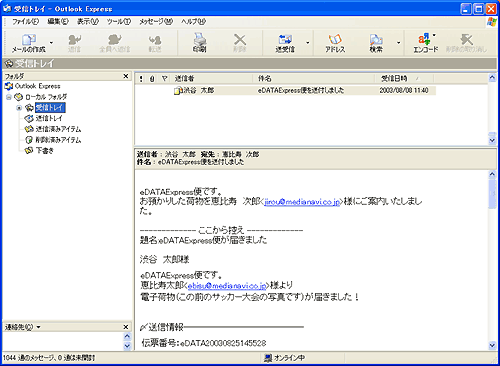Open the Find dropdown arrow
The height and width of the screenshot is (366, 500).
(x=398, y=43)
